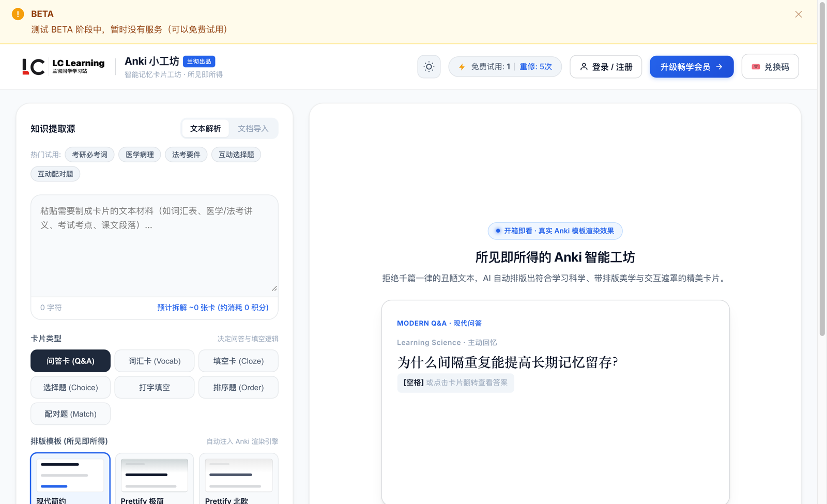Screen dimensions: 827x504
Task: Click the page vertical scrollbar
Action: (x=822, y=168)
